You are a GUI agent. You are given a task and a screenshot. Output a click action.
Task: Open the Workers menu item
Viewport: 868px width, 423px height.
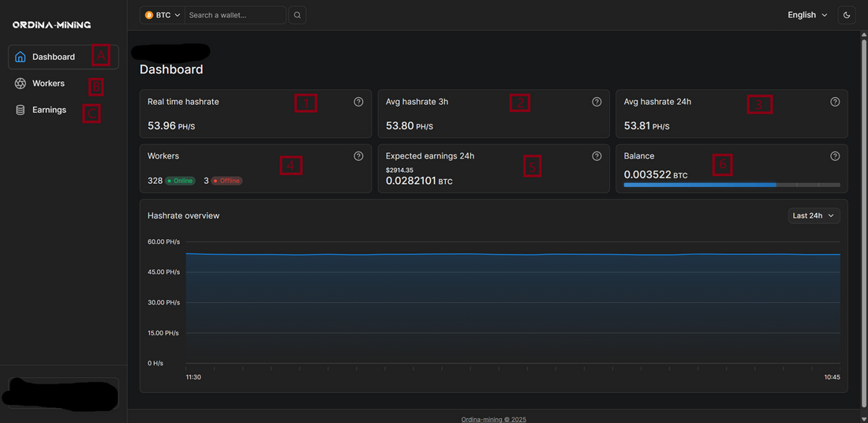click(64, 84)
